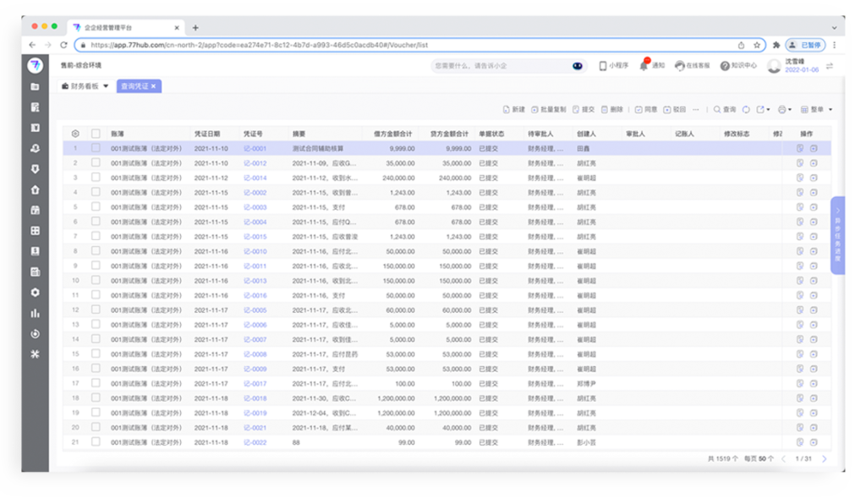Click the notification bell (通知) icon

tap(644, 66)
